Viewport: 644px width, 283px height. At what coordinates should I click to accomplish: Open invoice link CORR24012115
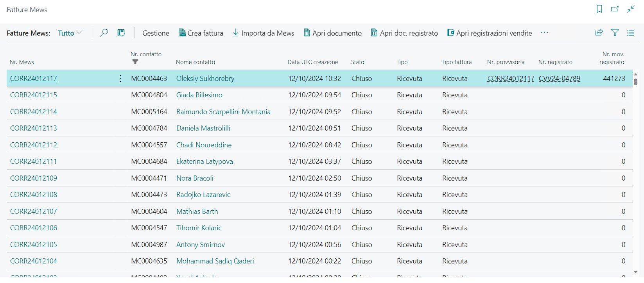point(34,95)
